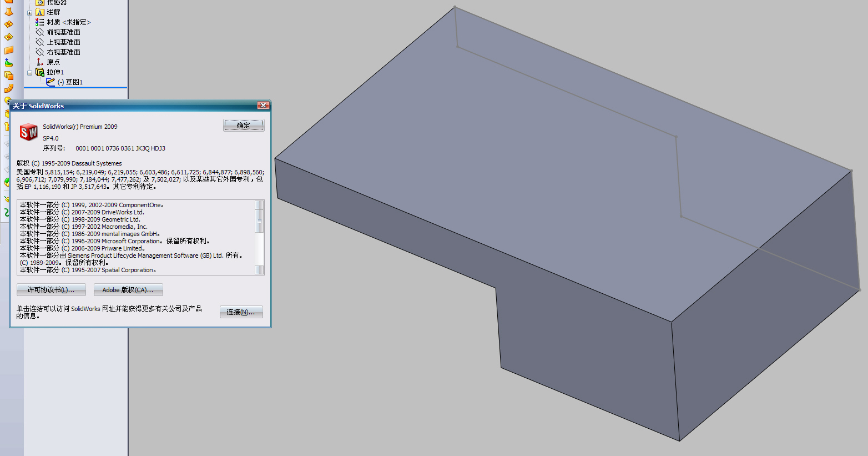The image size is (868, 456).
Task: Click the annotations (注解) folder icon
Action: [40, 12]
